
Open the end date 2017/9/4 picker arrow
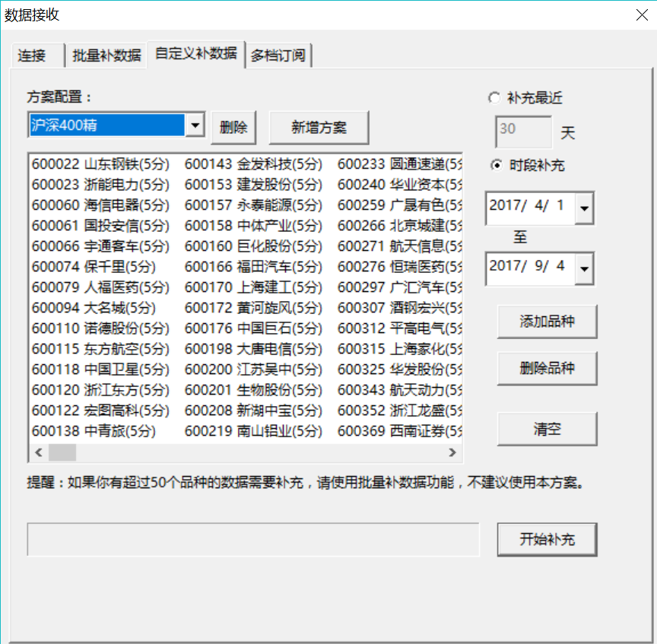click(584, 268)
